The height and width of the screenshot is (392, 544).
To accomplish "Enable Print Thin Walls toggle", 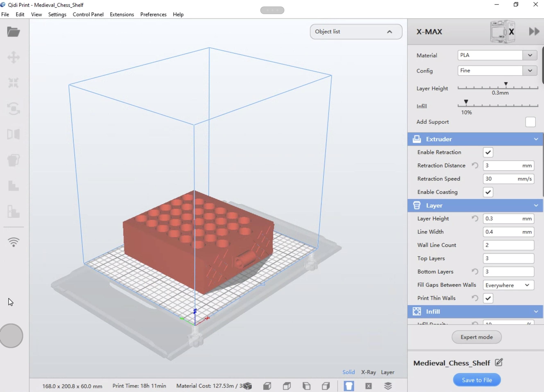I will [x=487, y=298].
